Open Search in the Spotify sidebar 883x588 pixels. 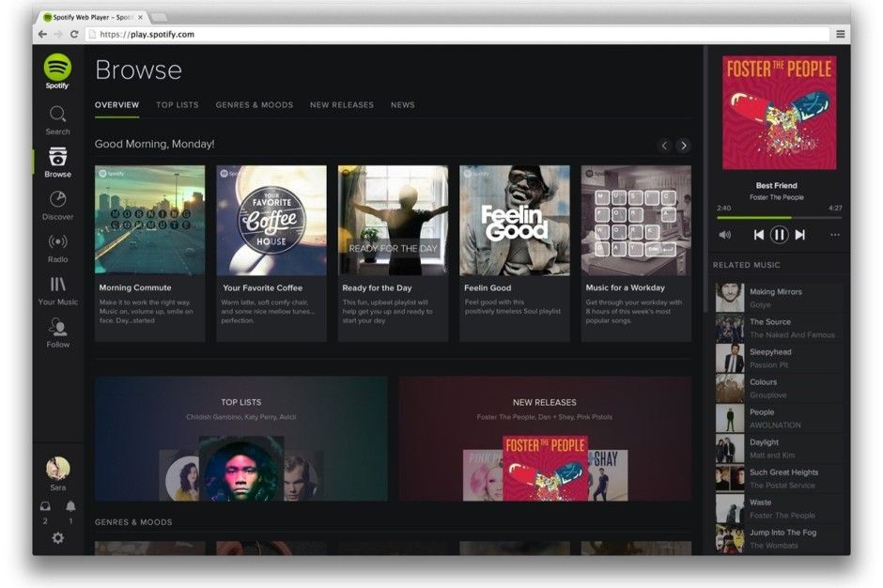click(57, 116)
